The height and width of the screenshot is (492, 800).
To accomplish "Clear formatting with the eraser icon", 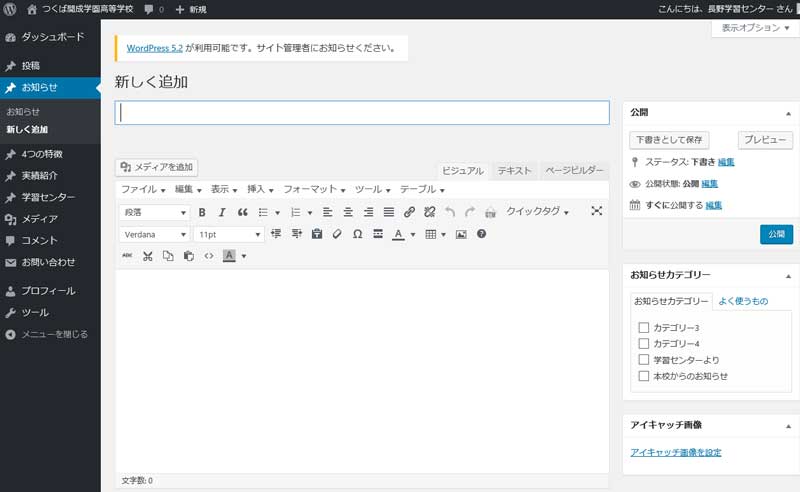I will click(x=337, y=234).
